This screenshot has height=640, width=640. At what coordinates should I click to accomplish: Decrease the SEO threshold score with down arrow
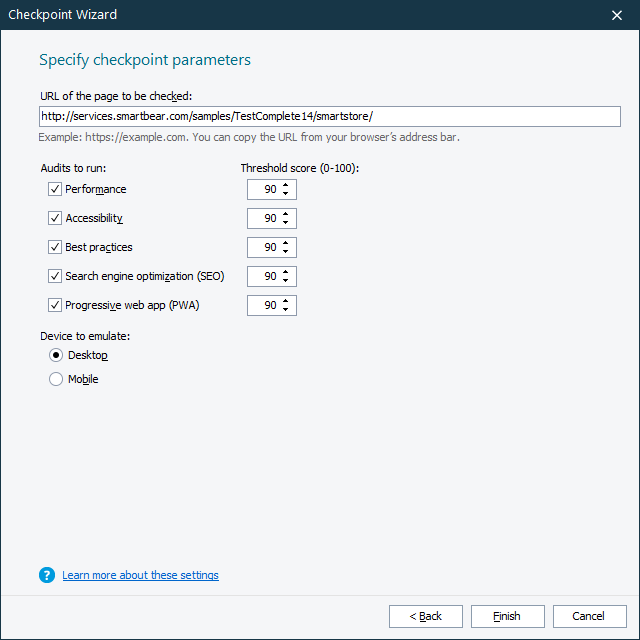[286, 281]
